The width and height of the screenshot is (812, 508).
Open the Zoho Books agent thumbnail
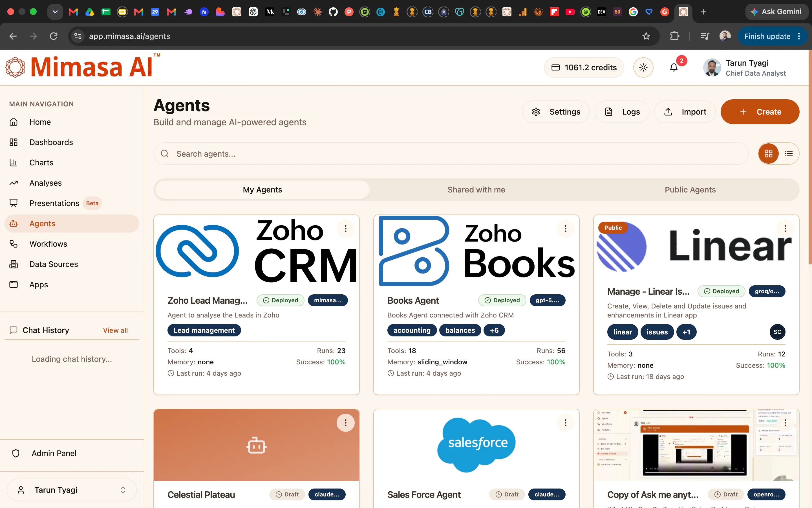click(x=476, y=251)
